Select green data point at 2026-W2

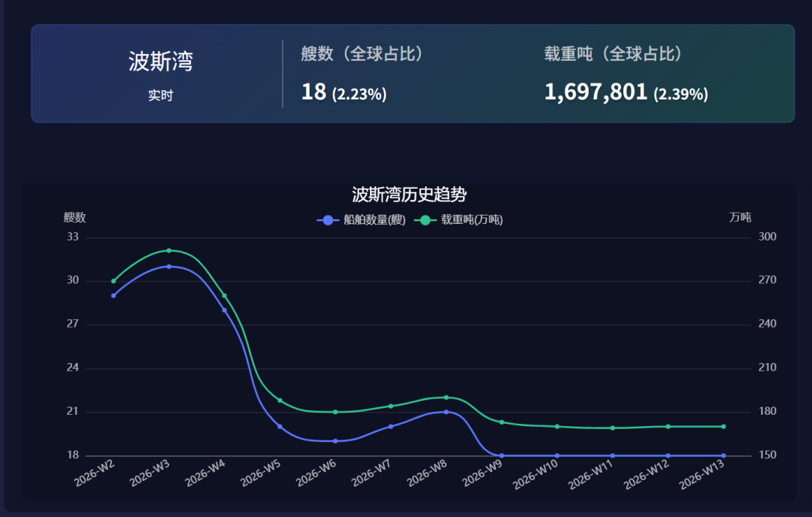[x=114, y=281]
